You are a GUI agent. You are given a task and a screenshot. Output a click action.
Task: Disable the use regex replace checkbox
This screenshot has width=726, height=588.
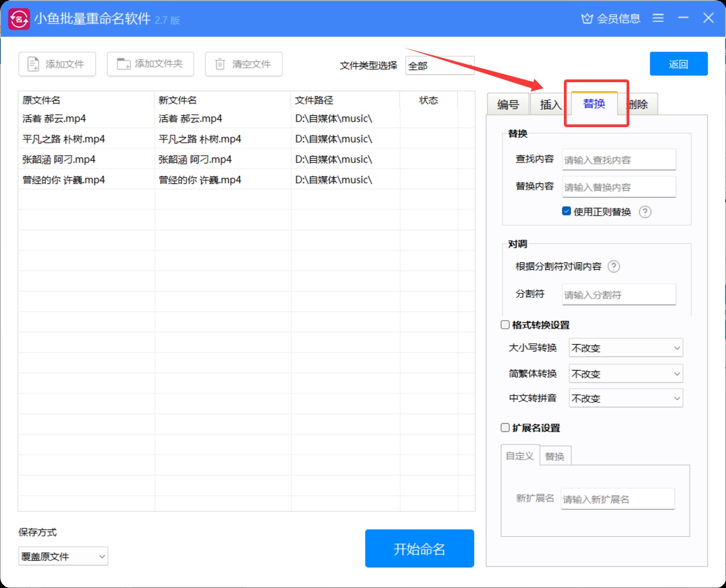[x=566, y=211]
